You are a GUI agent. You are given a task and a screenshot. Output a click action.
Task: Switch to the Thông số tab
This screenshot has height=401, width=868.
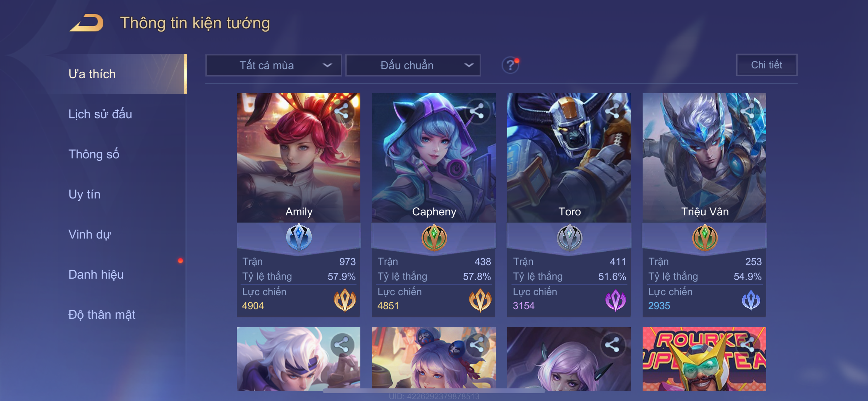pyautogui.click(x=94, y=154)
